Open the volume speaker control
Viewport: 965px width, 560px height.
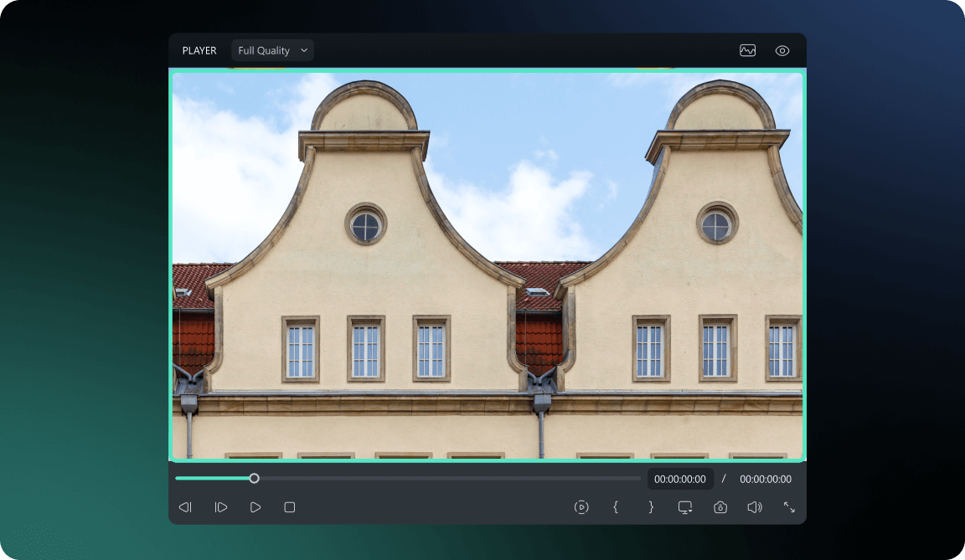coord(755,507)
